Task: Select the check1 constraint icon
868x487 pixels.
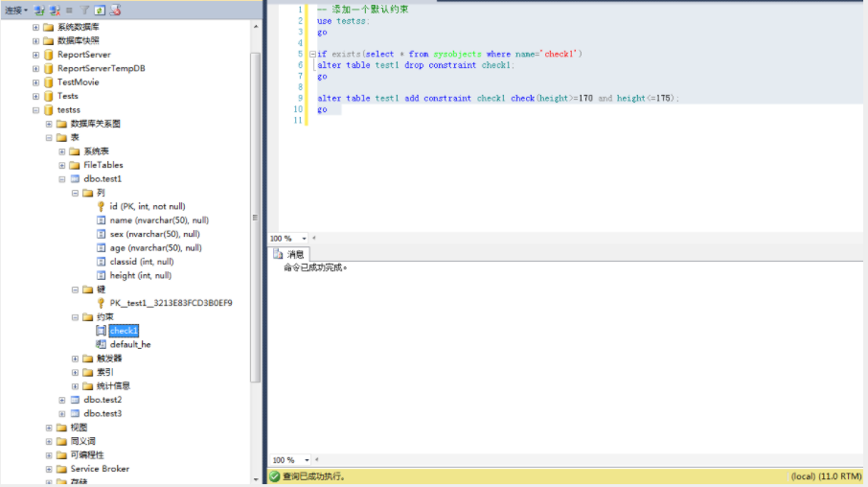Action: pos(101,331)
